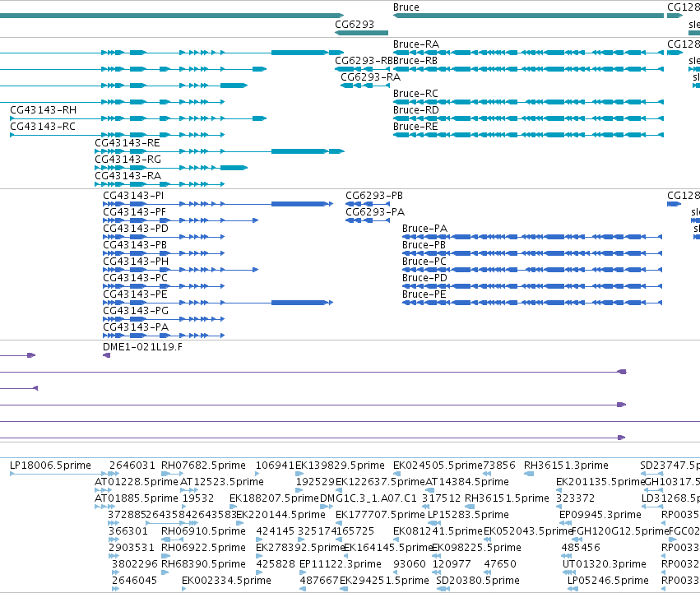The image size is (700, 593).
Task: Open the EK139829.5prime EST label
Action: [340, 466]
